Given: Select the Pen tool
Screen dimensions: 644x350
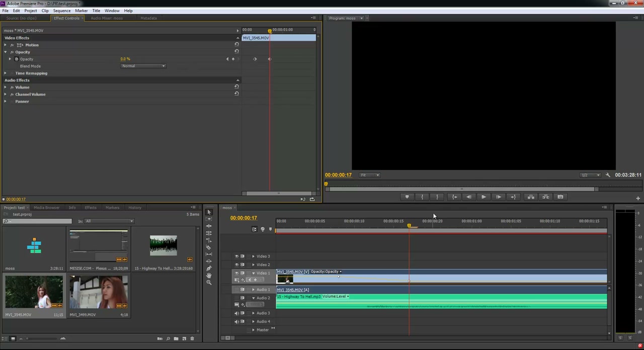Looking at the screenshot, I should pyautogui.click(x=209, y=268).
